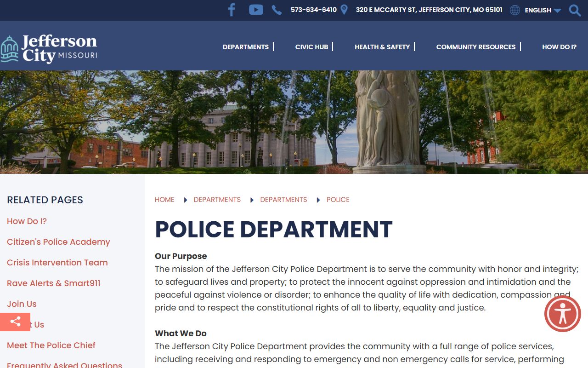Viewport: 588px width, 368px height.
Task: Open the How Do I? navigation menu
Action: (x=559, y=47)
